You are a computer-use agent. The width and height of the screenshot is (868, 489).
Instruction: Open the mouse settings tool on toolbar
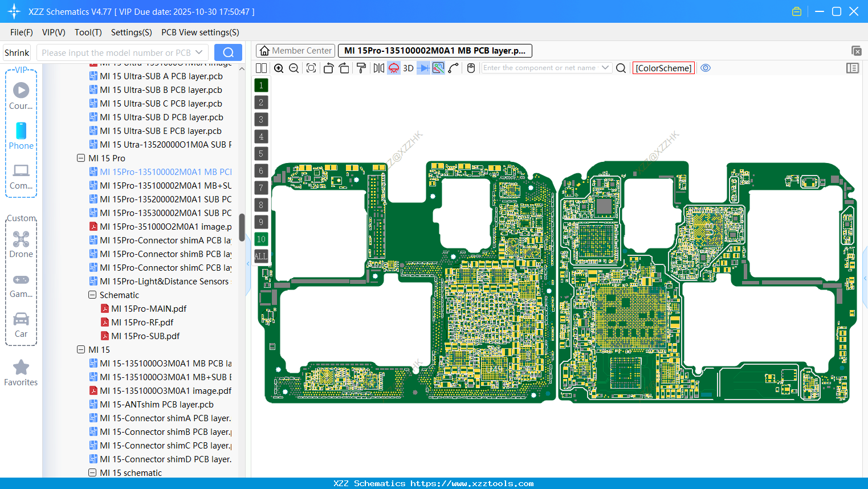[x=471, y=68]
